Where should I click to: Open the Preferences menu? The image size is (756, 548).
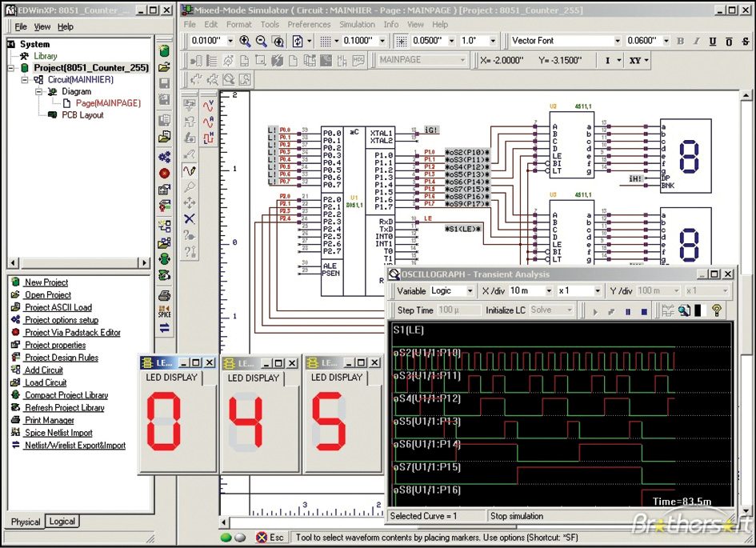coord(309,25)
